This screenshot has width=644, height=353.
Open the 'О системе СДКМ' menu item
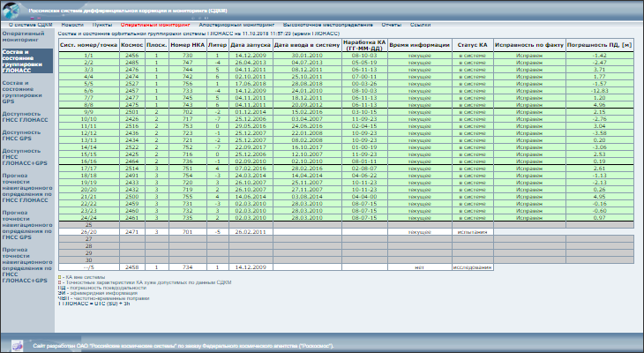pyautogui.click(x=30, y=25)
